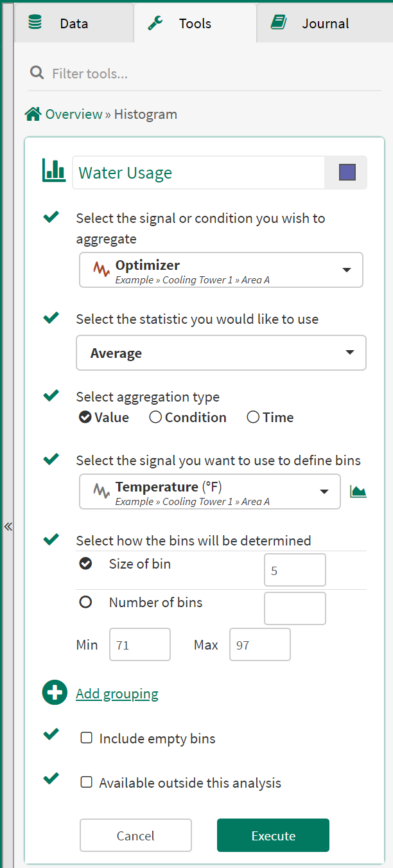Enable Include empty bins checkbox
Viewport: 393px width, 868px height.
tap(86, 738)
